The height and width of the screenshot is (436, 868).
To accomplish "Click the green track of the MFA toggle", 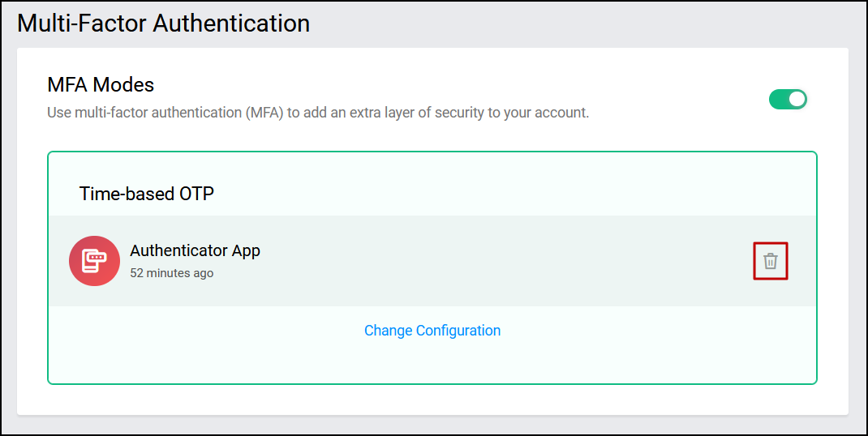I will click(x=779, y=99).
